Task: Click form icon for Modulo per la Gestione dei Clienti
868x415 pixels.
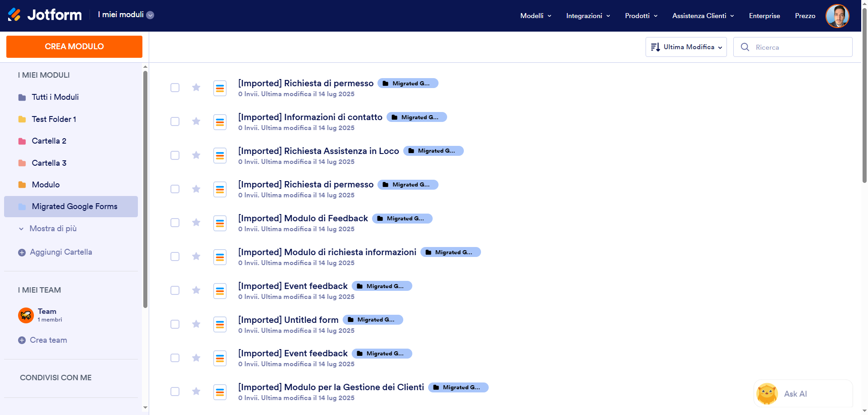Action: click(220, 392)
